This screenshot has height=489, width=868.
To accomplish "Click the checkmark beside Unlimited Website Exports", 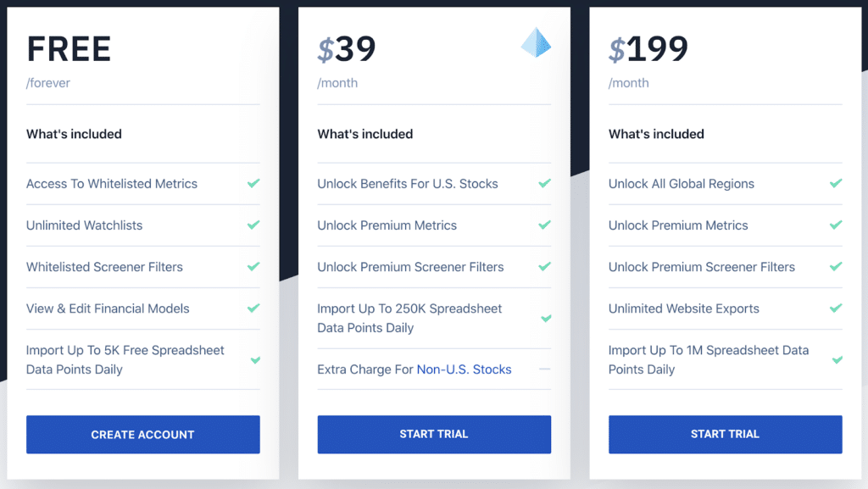I will pyautogui.click(x=837, y=308).
